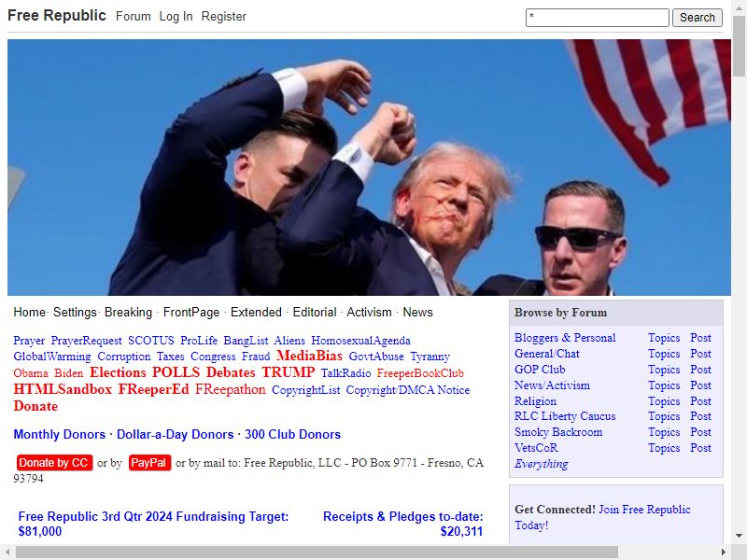Viewport: 747px width, 560px height.
Task: Open the Debates topic link
Action: pyautogui.click(x=231, y=372)
